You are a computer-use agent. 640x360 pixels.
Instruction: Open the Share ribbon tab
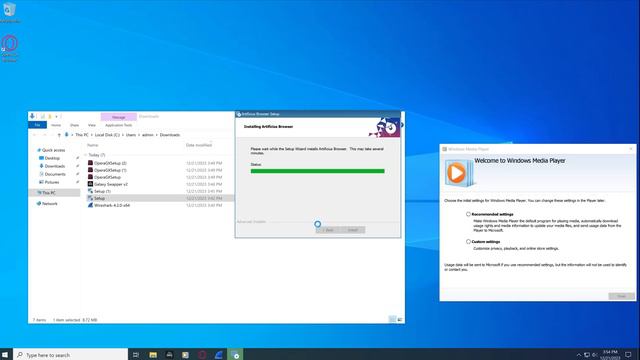tap(74, 125)
